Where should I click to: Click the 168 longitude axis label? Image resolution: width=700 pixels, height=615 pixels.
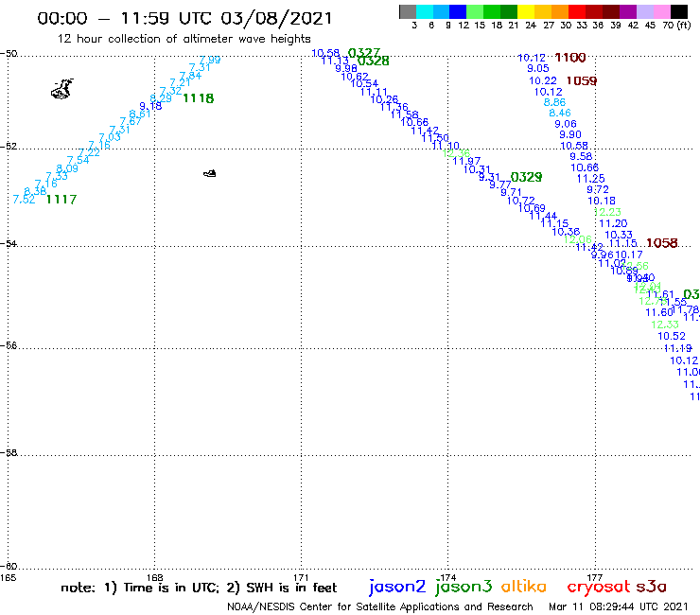click(155, 577)
